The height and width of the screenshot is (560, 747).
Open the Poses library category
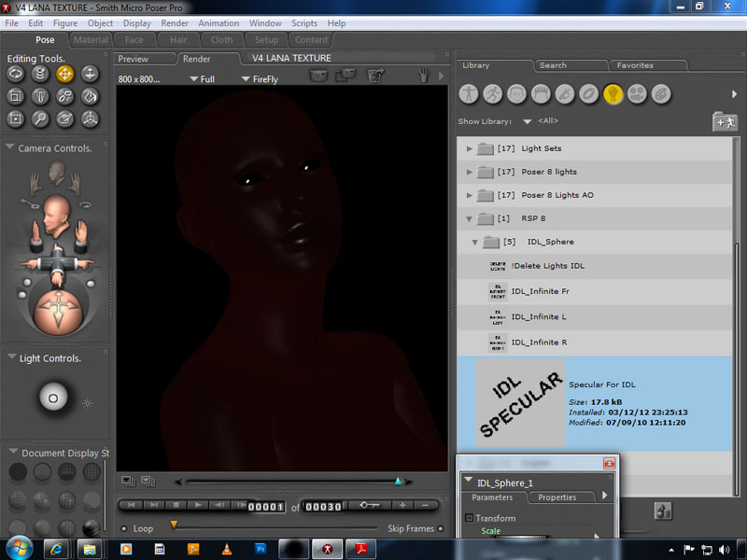[493, 94]
